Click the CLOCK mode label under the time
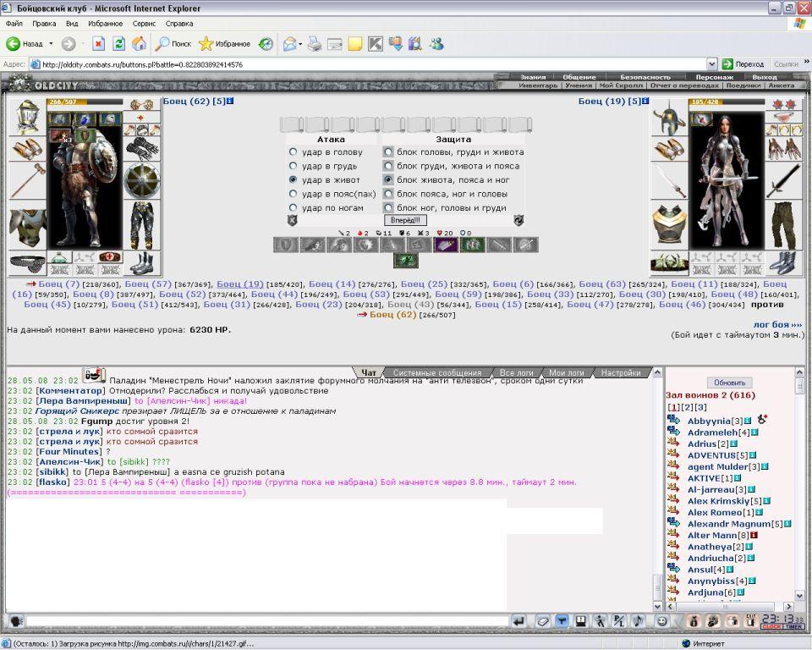 pos(771,626)
